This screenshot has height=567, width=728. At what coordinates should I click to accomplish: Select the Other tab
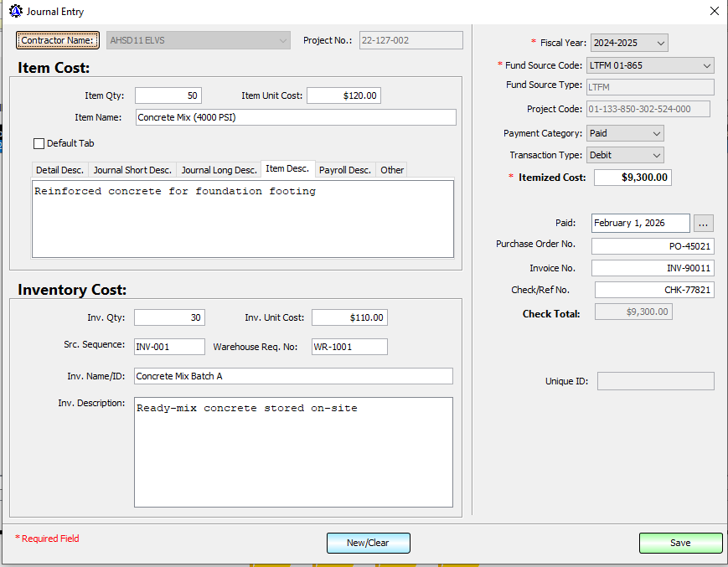click(x=392, y=170)
